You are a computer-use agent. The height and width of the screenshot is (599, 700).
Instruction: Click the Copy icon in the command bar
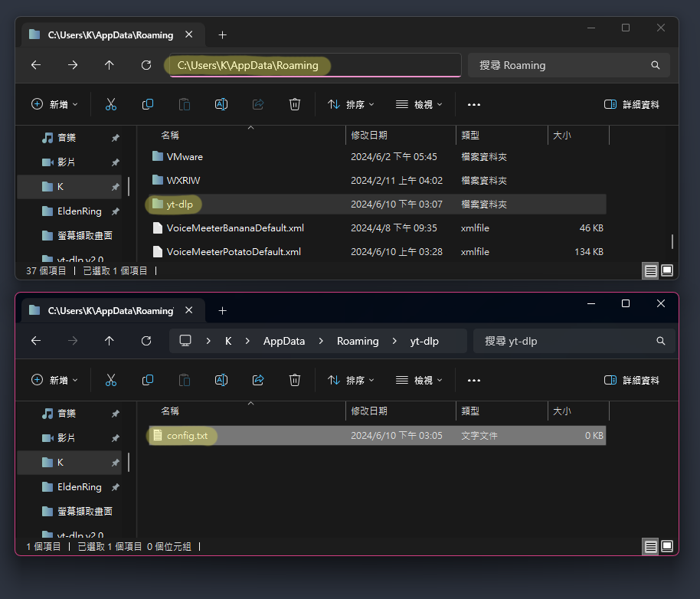[x=147, y=104]
